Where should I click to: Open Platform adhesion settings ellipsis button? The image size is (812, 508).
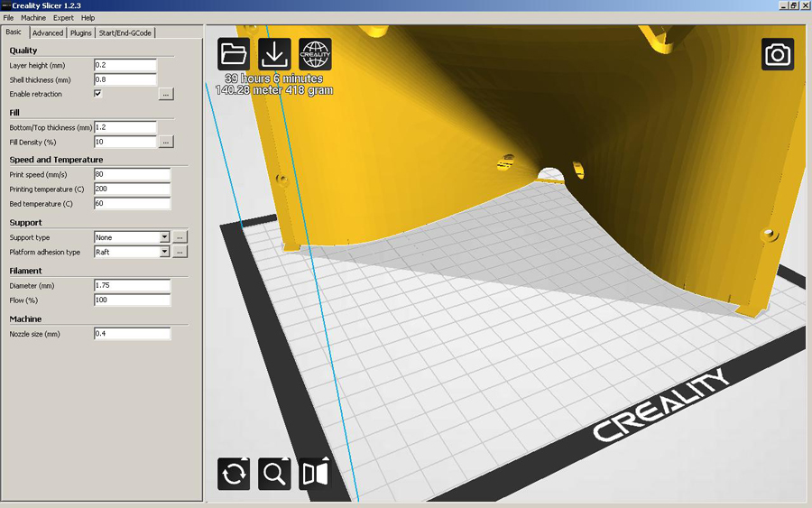[x=180, y=252]
